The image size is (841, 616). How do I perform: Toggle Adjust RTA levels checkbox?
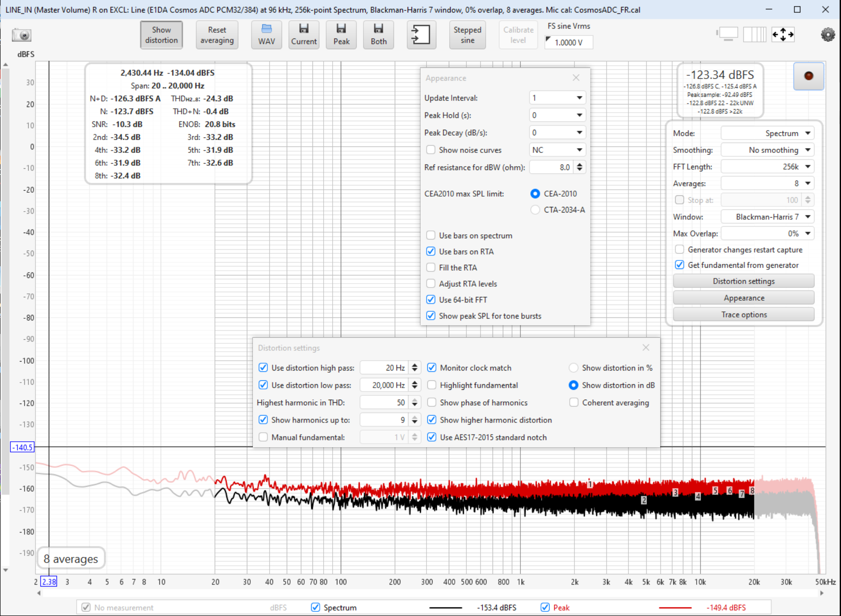431,284
